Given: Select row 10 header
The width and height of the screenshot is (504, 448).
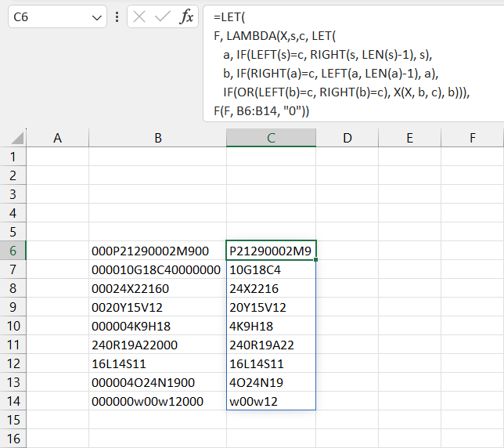Looking at the screenshot, I should coord(13,326).
